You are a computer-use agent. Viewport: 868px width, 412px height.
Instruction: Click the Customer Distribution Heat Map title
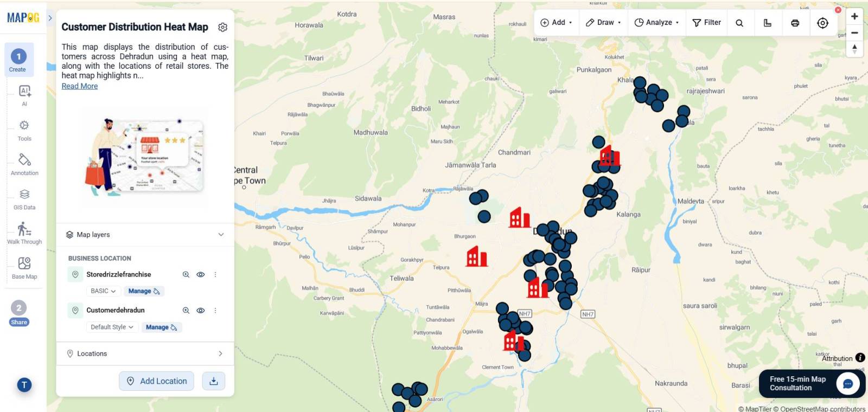(x=135, y=27)
